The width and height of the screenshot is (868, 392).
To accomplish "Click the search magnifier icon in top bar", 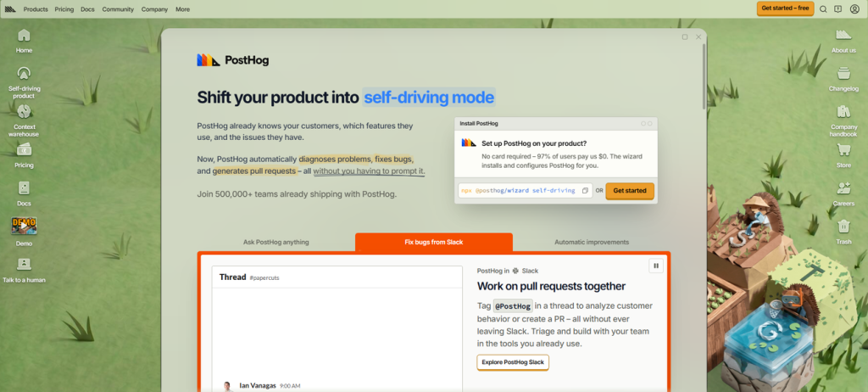I will [823, 8].
